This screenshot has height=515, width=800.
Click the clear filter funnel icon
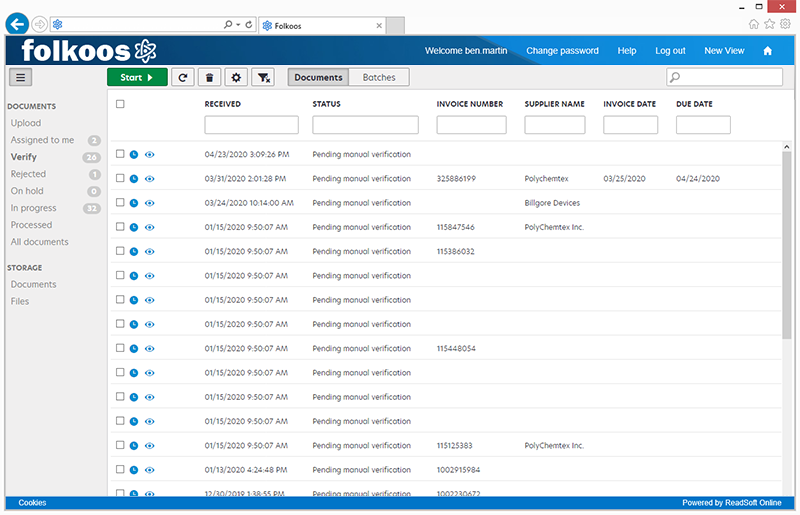263,77
